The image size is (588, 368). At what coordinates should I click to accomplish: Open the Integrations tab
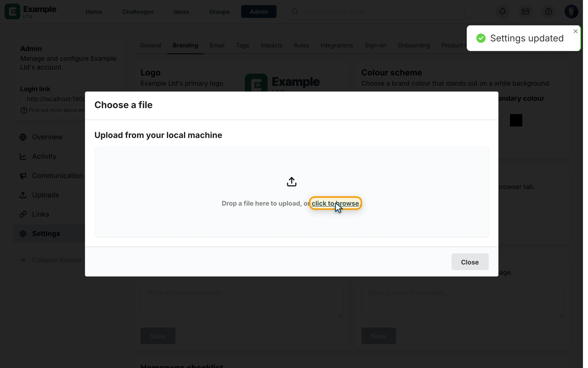(336, 46)
